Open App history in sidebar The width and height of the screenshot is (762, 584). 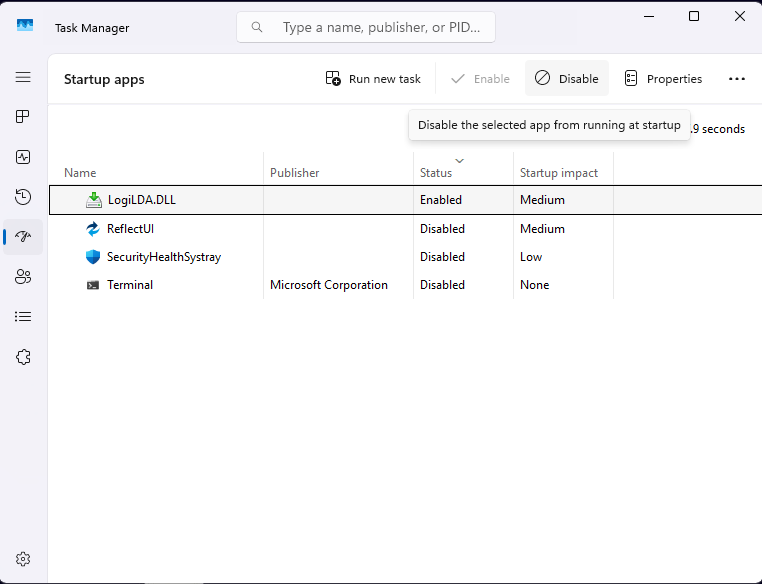[x=23, y=197]
